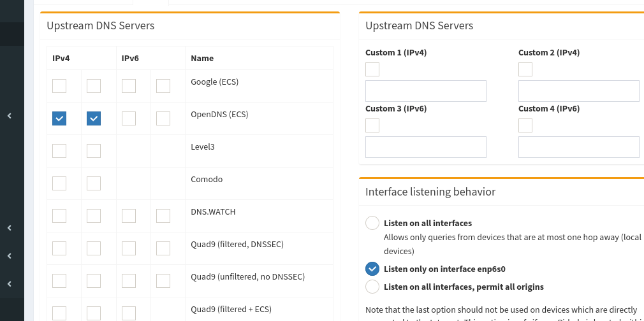The width and height of the screenshot is (644, 321).
Task: Check the first IPv4 box for Google (ECS)
Action: (59, 86)
